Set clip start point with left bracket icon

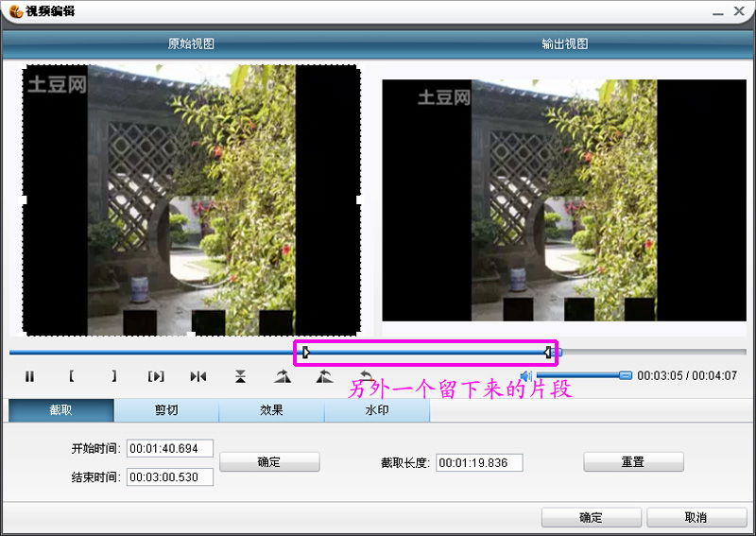pos(72,376)
